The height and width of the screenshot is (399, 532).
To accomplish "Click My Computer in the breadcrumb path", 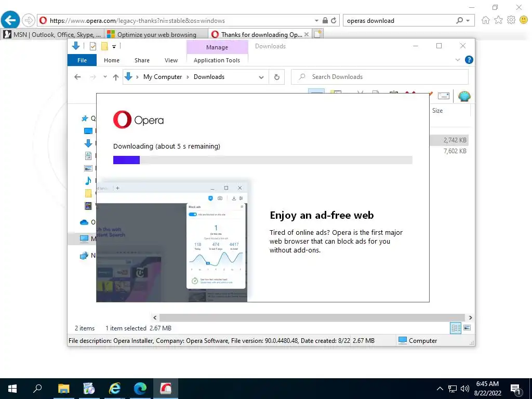I will [163, 77].
